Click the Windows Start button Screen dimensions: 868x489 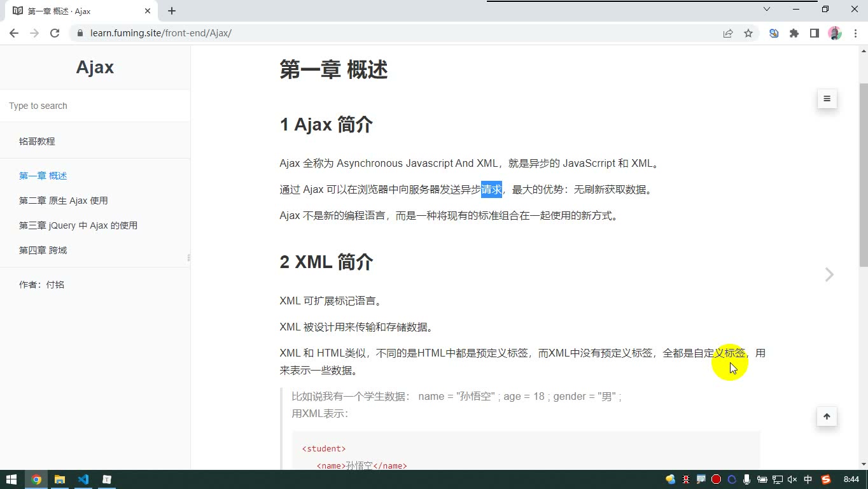point(11,479)
